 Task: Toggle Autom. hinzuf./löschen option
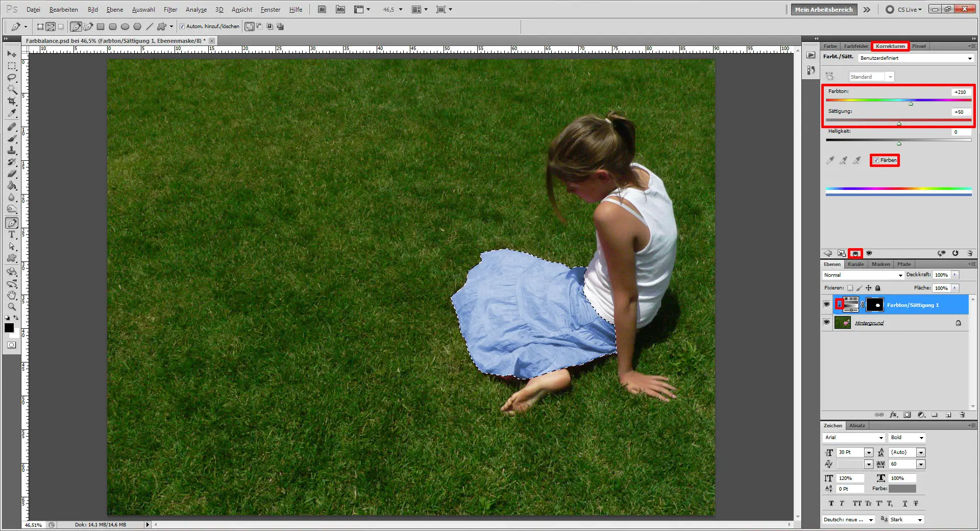point(182,26)
